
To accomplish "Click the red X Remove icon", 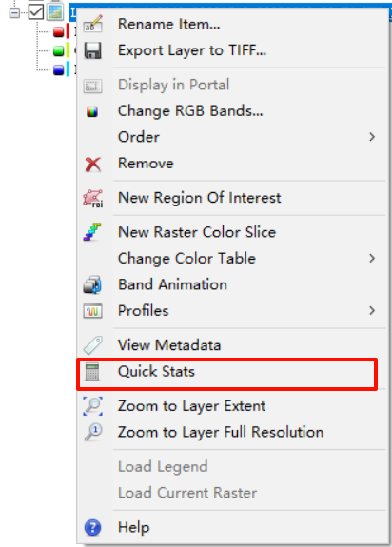I will tap(93, 164).
